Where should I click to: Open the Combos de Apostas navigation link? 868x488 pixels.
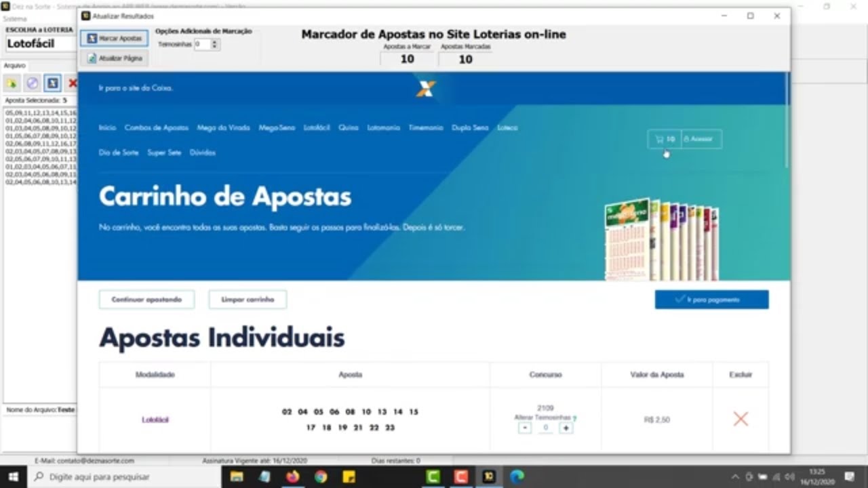pyautogui.click(x=157, y=127)
